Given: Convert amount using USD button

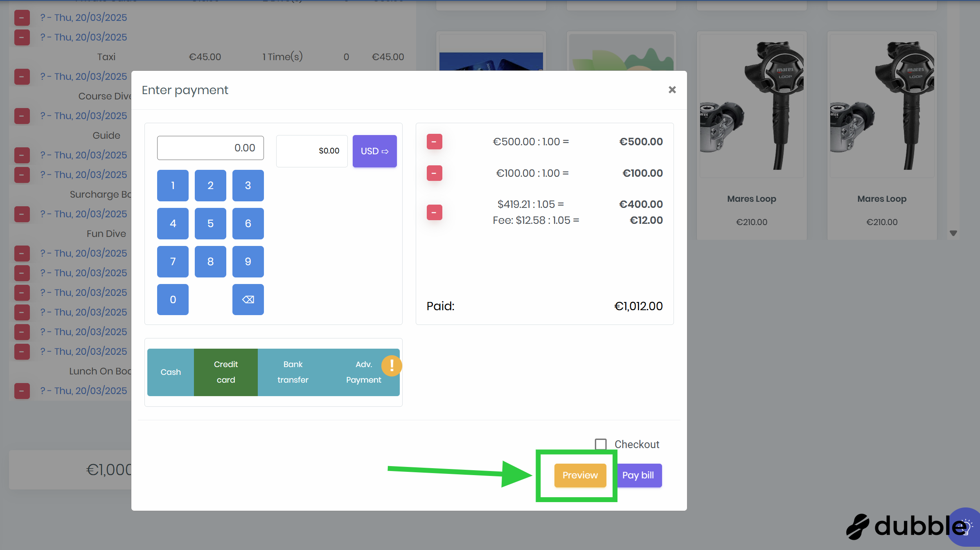Looking at the screenshot, I should 374,151.
